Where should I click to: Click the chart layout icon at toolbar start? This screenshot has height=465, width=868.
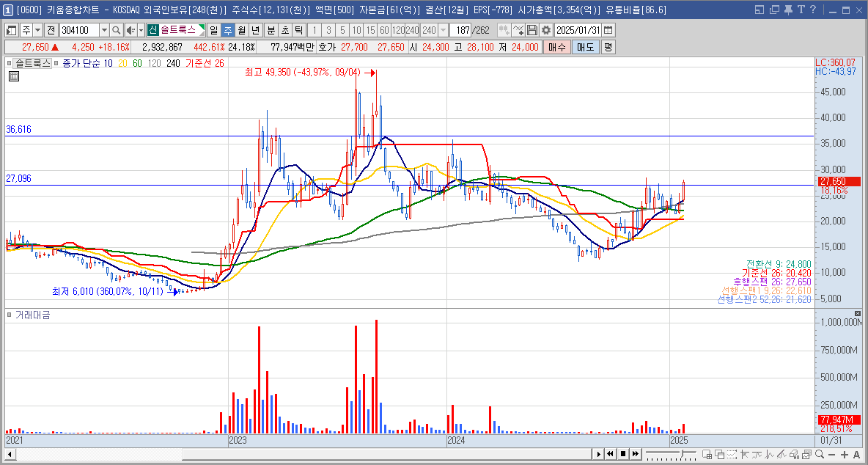11,30
